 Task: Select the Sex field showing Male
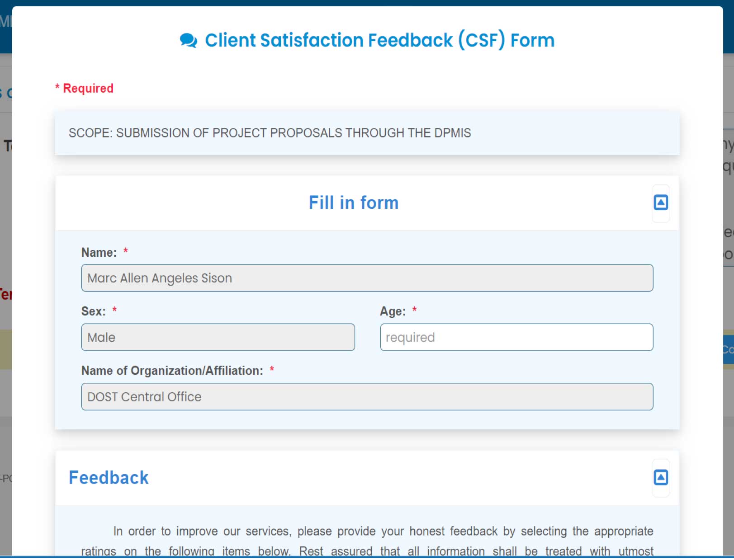click(x=218, y=337)
